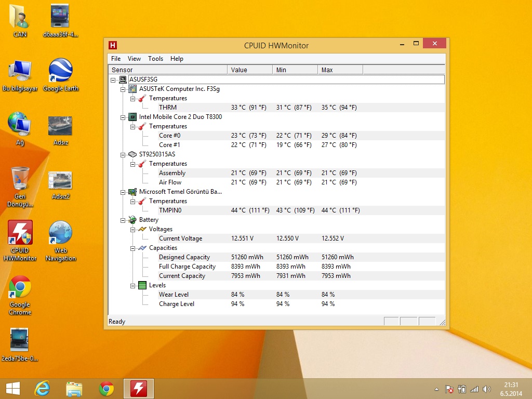Collapse the Intel Mobile Core 2 Duo node
532x399 pixels.
[123, 117]
